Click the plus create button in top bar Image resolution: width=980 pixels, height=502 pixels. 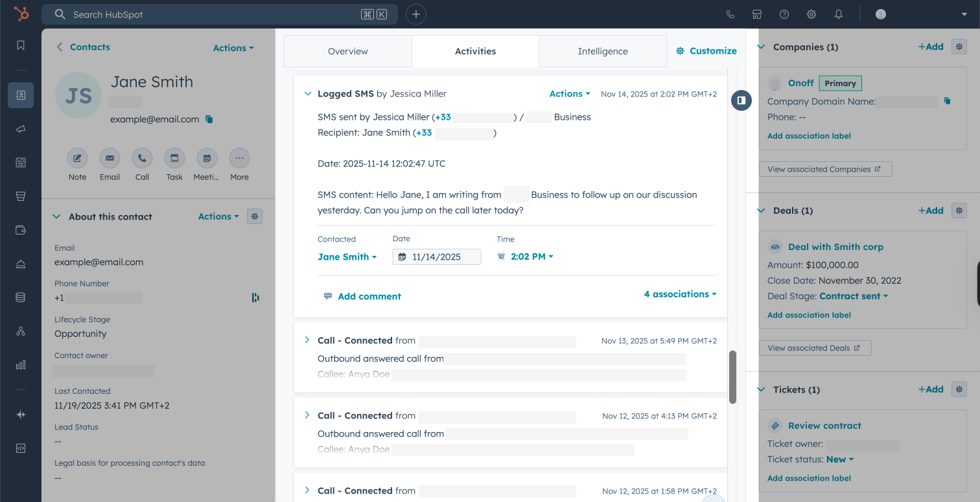[x=416, y=14]
